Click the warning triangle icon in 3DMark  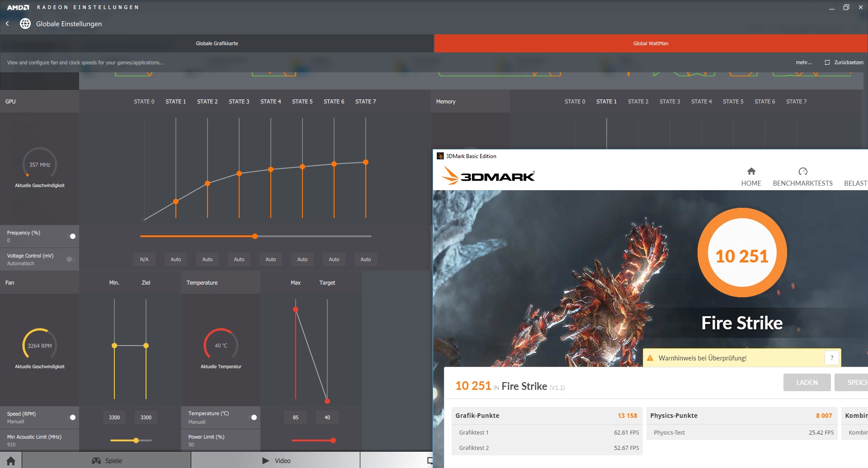(x=650, y=358)
